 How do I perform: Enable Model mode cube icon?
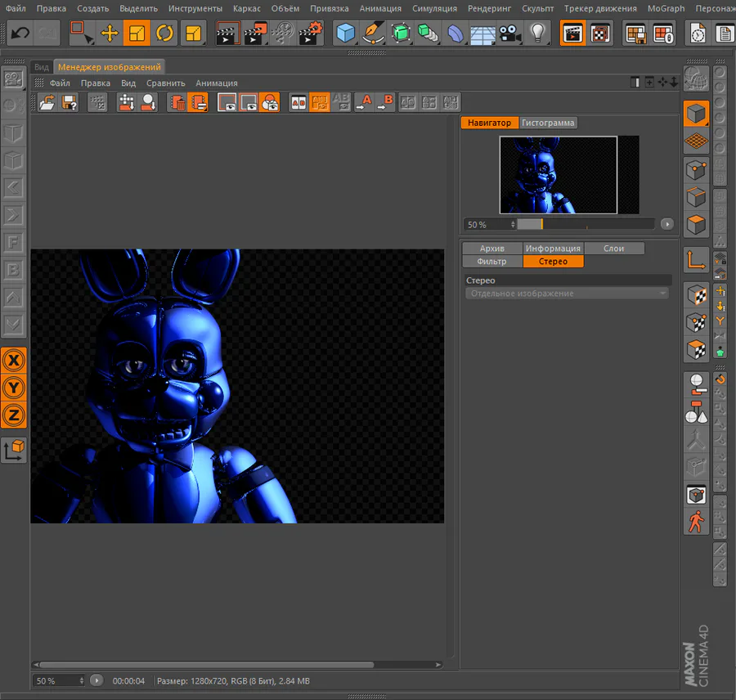pos(696,114)
